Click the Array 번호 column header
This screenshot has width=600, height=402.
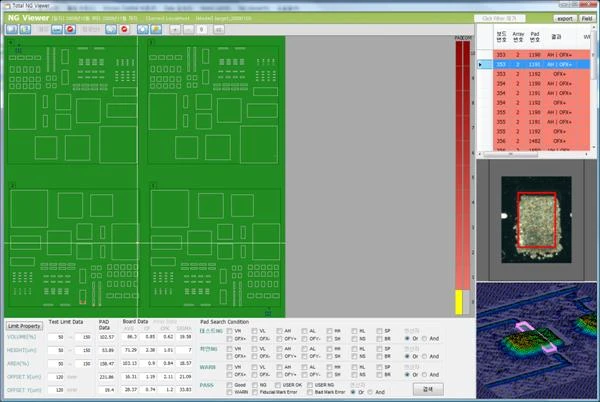(518, 37)
